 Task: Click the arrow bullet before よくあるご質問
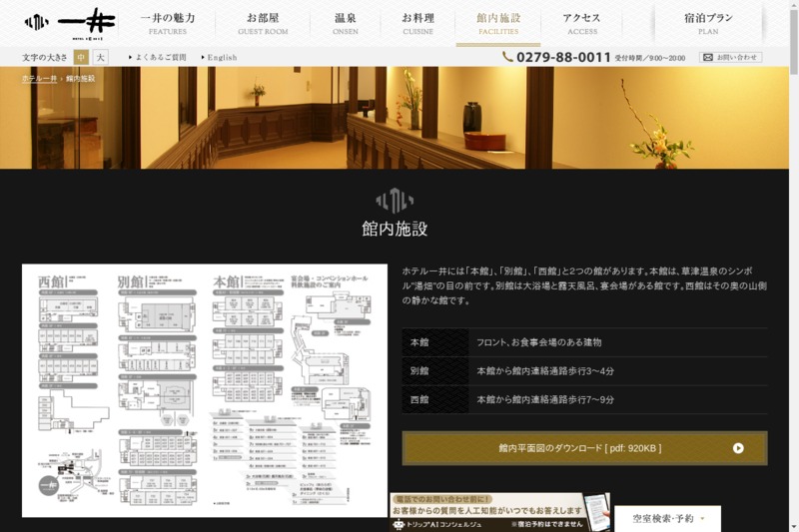point(131,58)
